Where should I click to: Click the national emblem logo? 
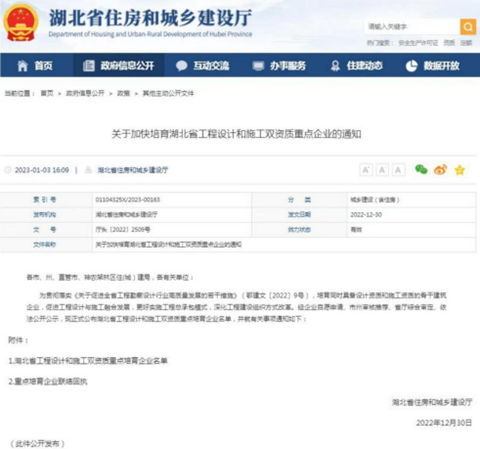[x=21, y=23]
